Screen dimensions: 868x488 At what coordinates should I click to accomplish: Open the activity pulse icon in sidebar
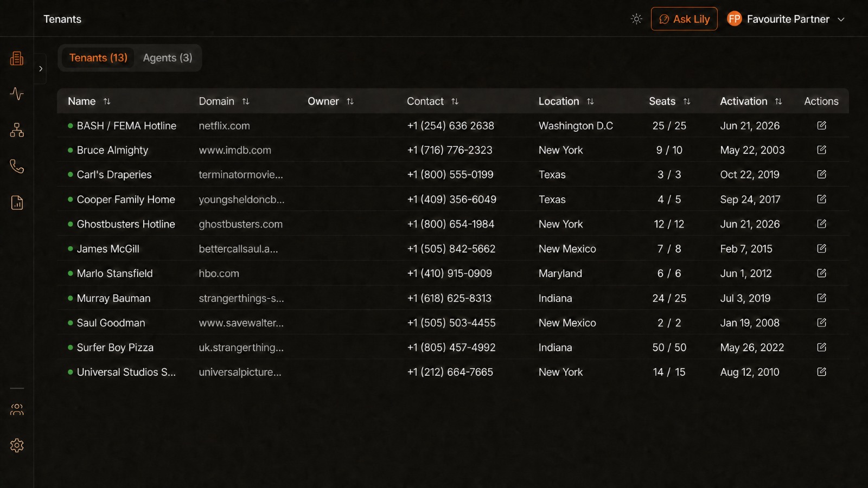click(17, 94)
